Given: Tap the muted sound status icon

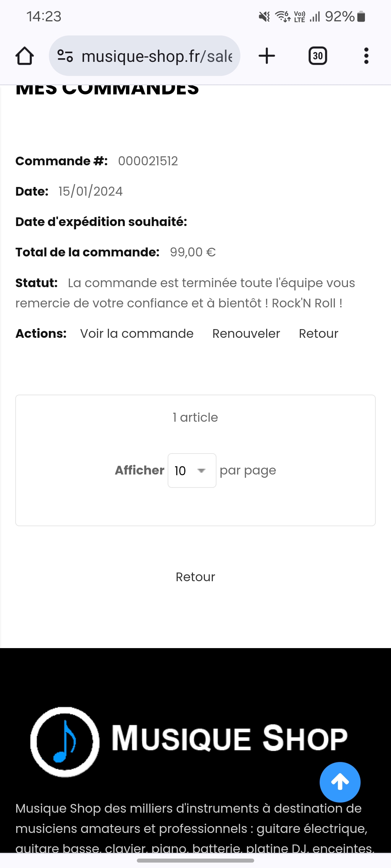Looking at the screenshot, I should 264,17.
